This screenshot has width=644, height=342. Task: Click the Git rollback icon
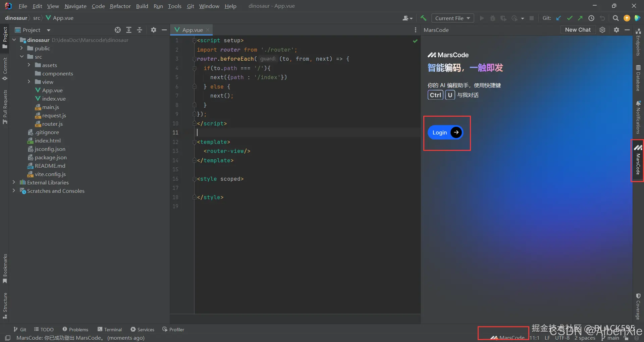click(602, 18)
